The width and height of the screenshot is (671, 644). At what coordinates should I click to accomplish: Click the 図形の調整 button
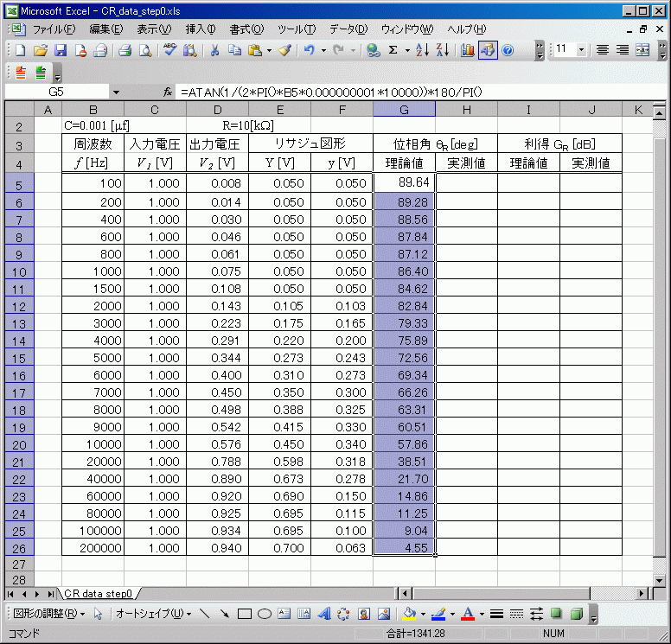(x=48, y=614)
